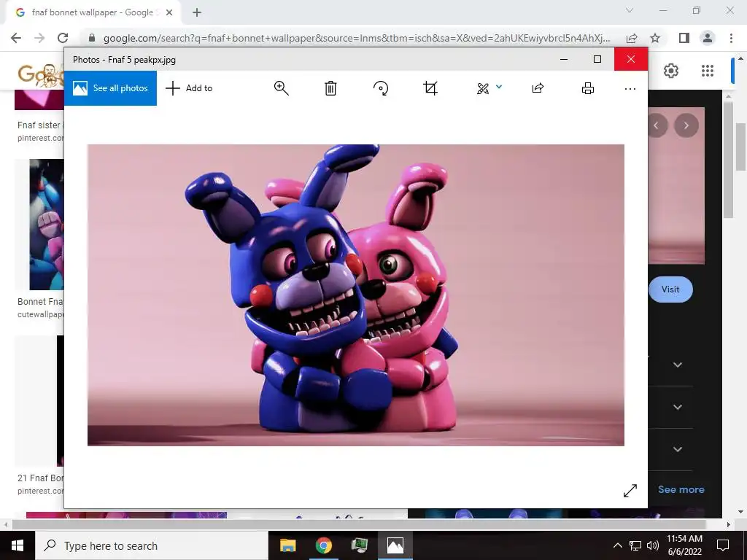The image size is (747, 560).
Task: Go back in Chrome browser
Action: 16,38
